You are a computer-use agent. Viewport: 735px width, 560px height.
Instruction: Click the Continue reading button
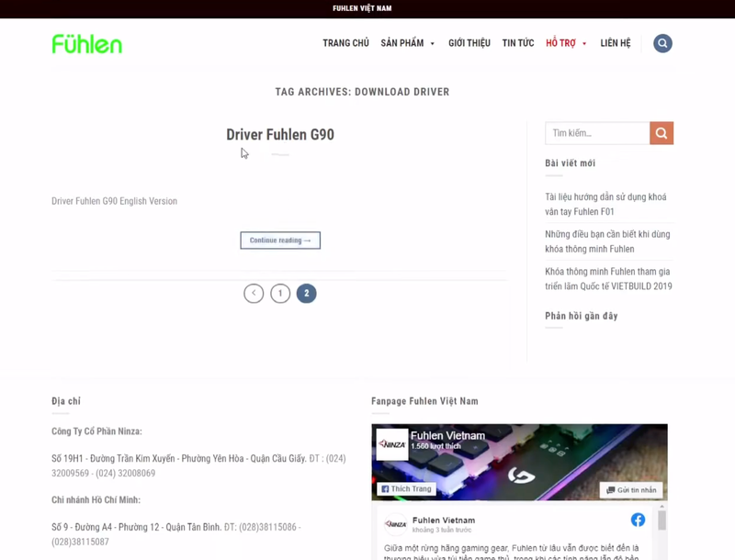coord(280,241)
